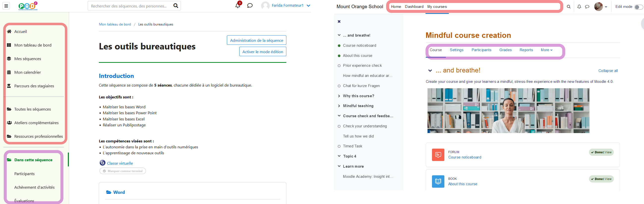The height and width of the screenshot is (204, 644).
Task: Click the Accueil home icon
Action: [x=9, y=31]
